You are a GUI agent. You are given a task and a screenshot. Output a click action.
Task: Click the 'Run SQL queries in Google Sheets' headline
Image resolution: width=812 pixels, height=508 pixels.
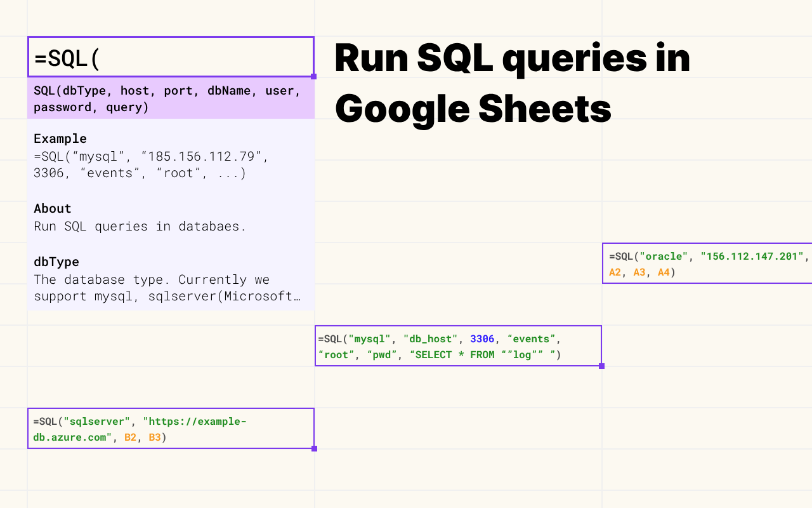click(513, 83)
